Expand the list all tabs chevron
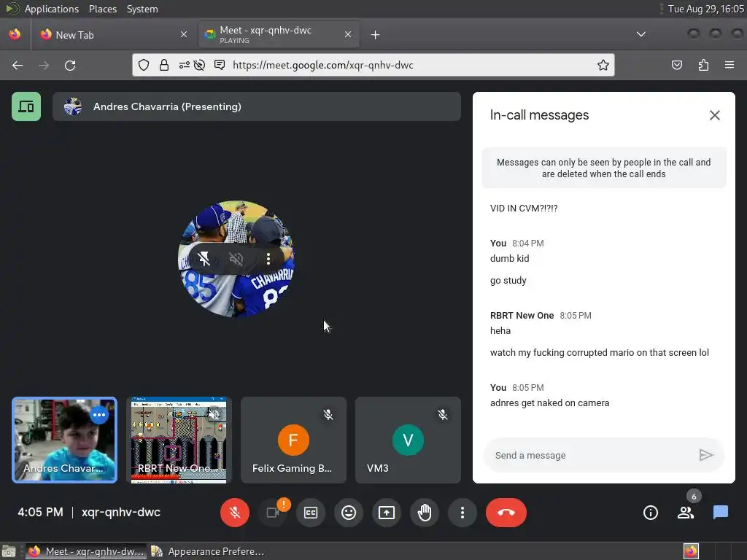The height and width of the screenshot is (560, 747). pos(641,34)
